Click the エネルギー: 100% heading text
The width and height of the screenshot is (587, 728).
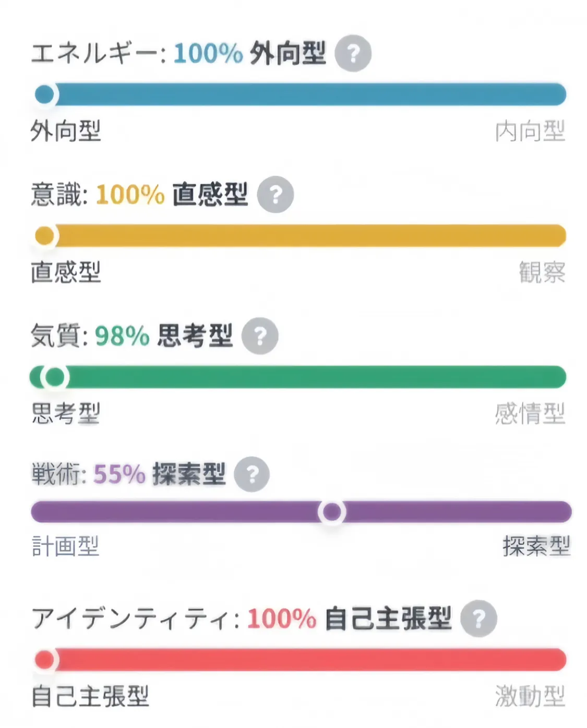click(x=137, y=53)
